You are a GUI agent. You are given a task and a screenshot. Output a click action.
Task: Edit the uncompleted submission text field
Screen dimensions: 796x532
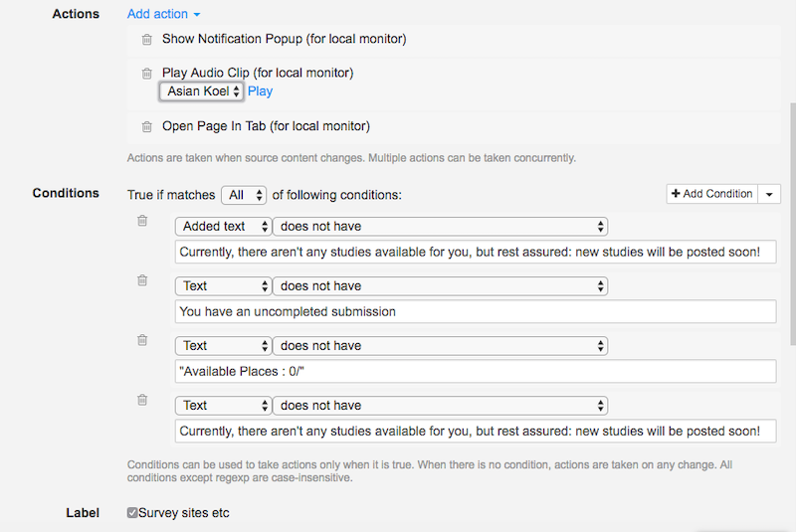(x=475, y=311)
